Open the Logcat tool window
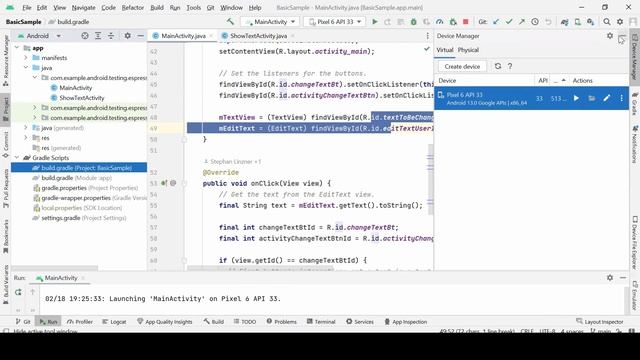 point(114,322)
